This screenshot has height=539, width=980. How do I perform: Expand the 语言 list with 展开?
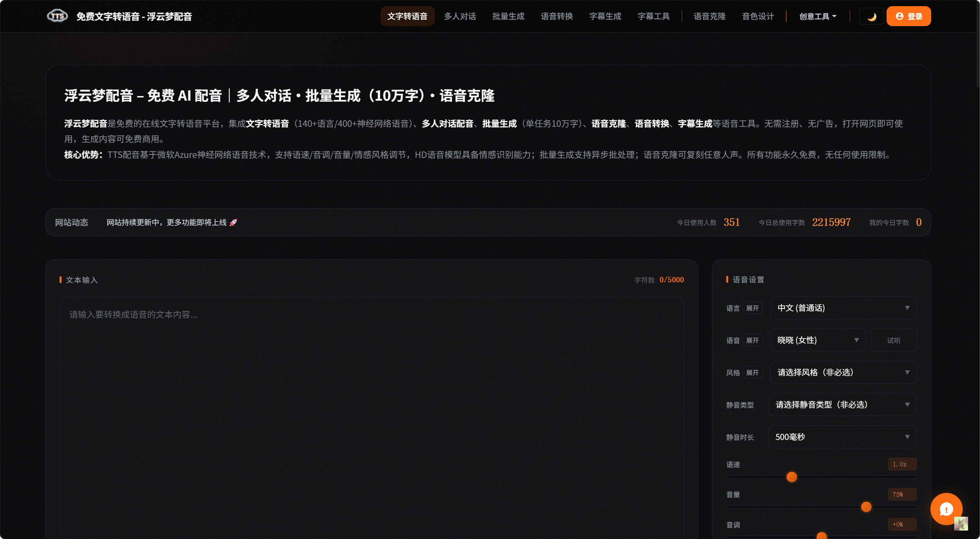pos(752,308)
